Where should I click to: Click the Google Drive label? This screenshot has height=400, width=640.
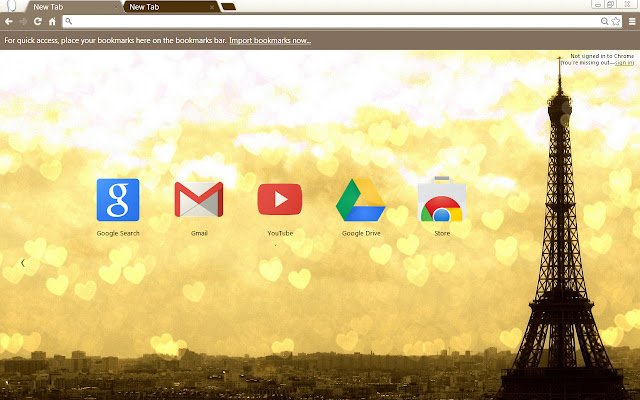[361, 233]
